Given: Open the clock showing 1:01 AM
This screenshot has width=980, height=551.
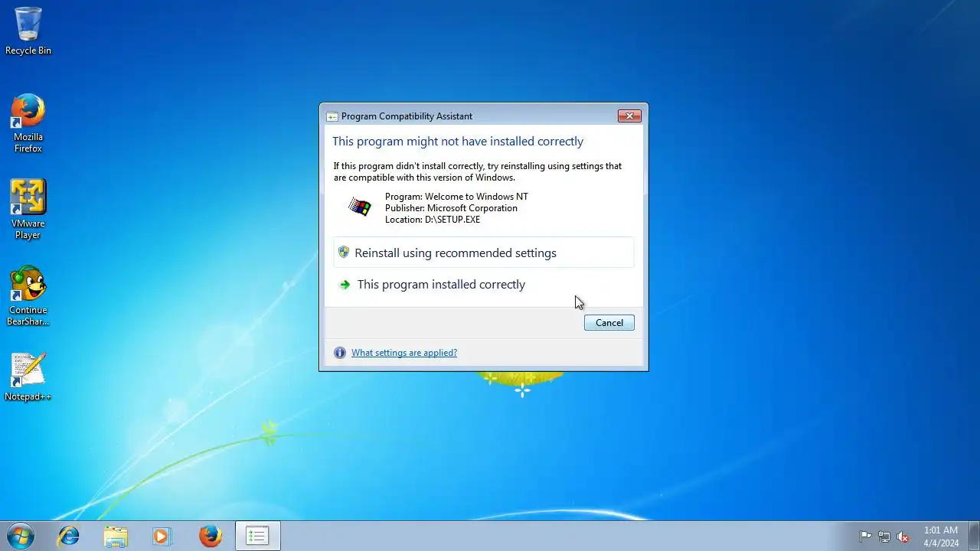Looking at the screenshot, I should (x=940, y=536).
